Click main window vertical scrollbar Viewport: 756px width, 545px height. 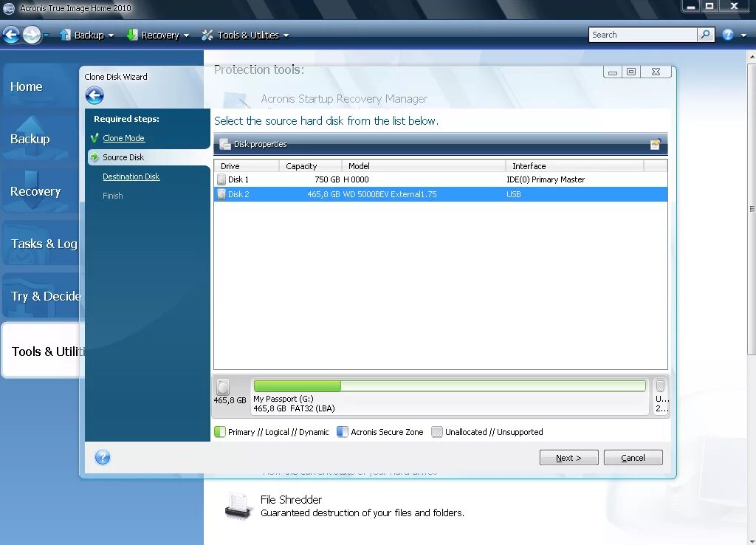point(752,208)
